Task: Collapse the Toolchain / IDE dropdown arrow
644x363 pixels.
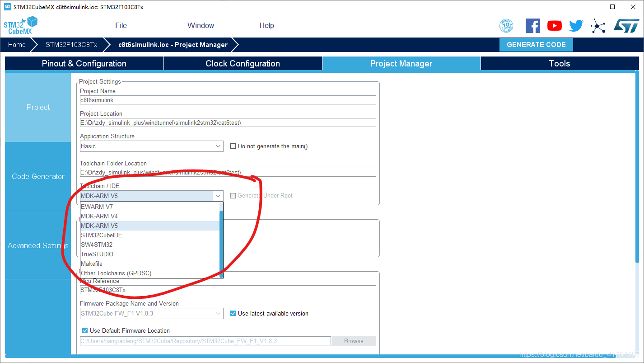Action: [x=218, y=196]
